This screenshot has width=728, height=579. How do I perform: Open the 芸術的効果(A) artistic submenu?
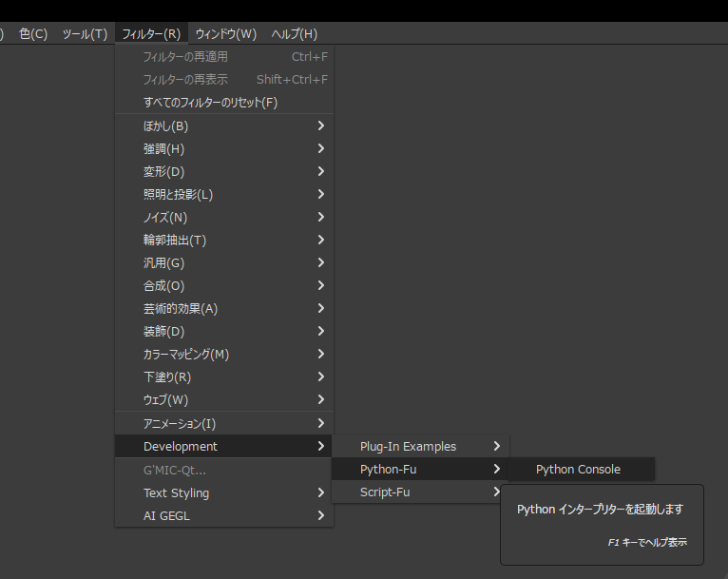click(223, 308)
